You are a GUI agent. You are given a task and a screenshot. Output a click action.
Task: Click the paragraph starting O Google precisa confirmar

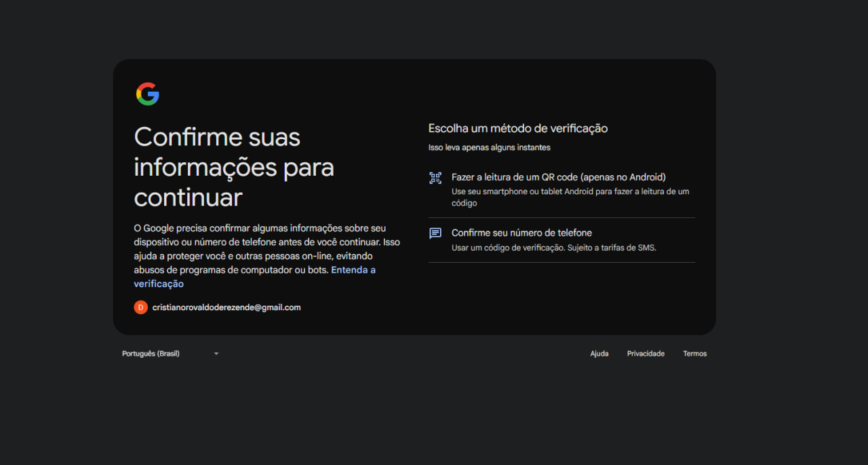tap(267, 256)
